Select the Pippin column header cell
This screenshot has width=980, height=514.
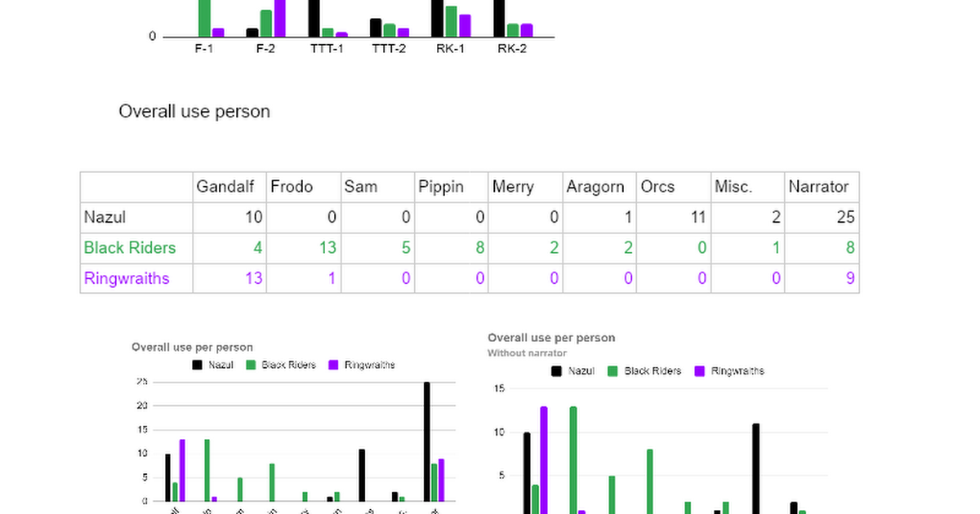452,187
